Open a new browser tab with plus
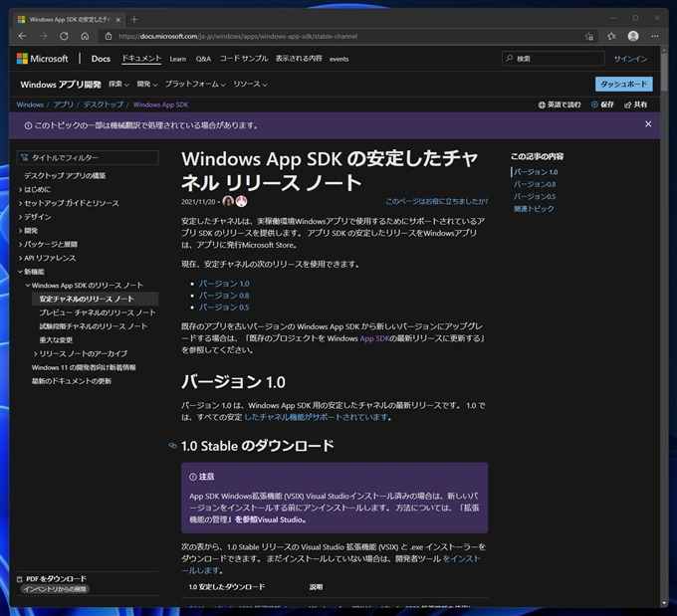 coord(134,20)
